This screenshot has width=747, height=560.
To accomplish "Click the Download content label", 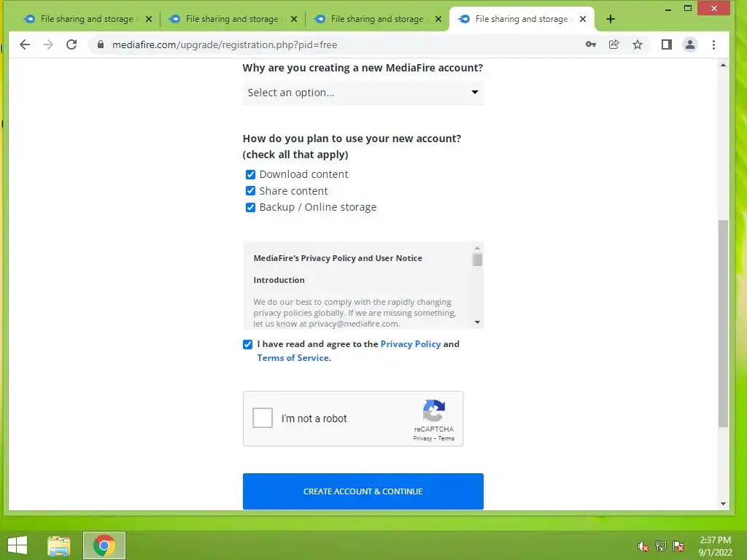I will pos(303,174).
